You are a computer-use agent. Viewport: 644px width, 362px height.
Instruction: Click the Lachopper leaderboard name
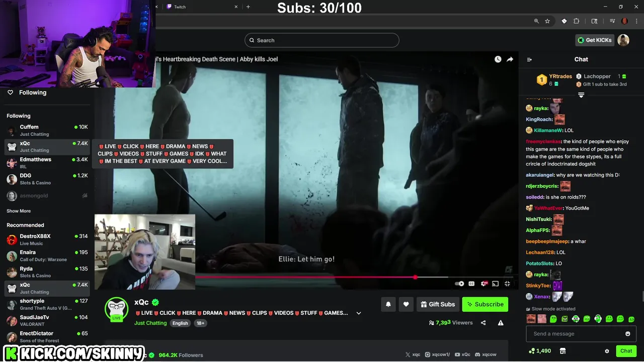597,76
